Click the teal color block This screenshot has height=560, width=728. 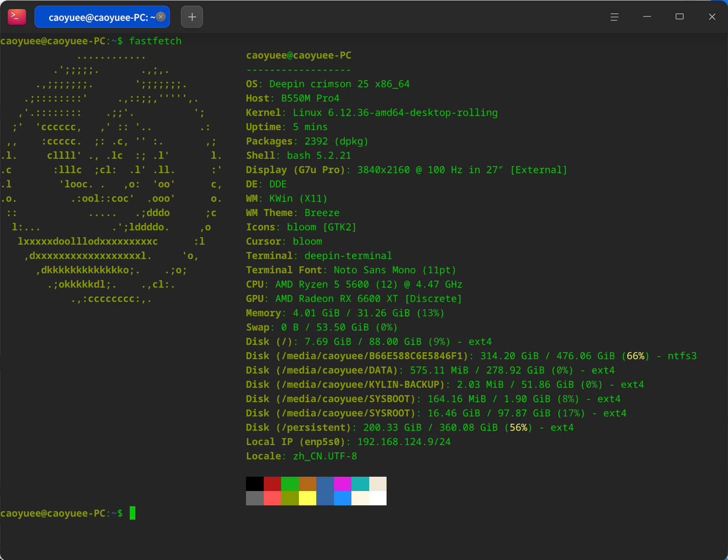[x=360, y=484]
